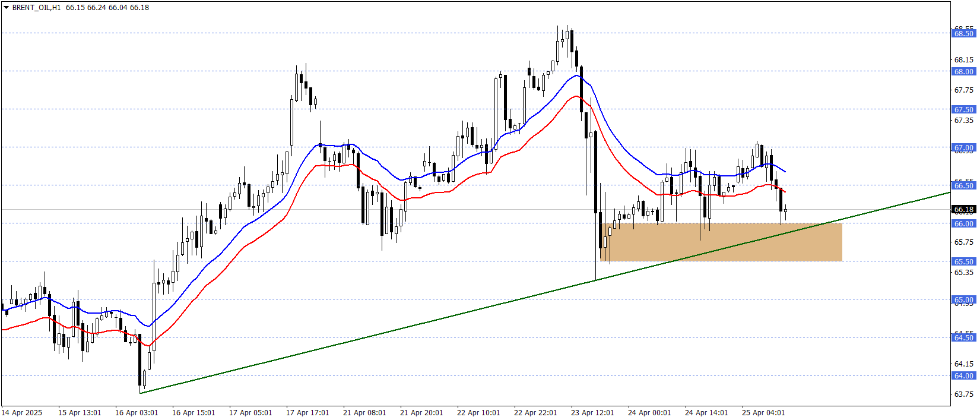Click the 65.50 price level label

pos(963,261)
